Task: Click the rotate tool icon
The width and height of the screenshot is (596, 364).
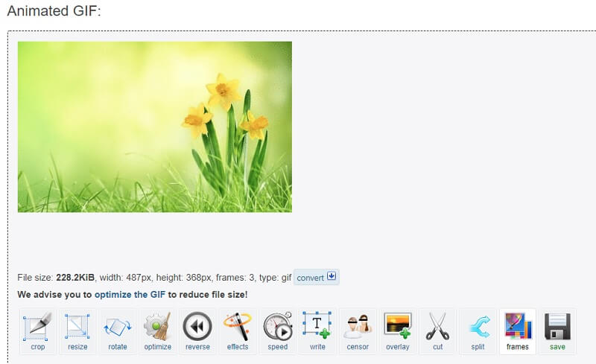Action: click(117, 326)
